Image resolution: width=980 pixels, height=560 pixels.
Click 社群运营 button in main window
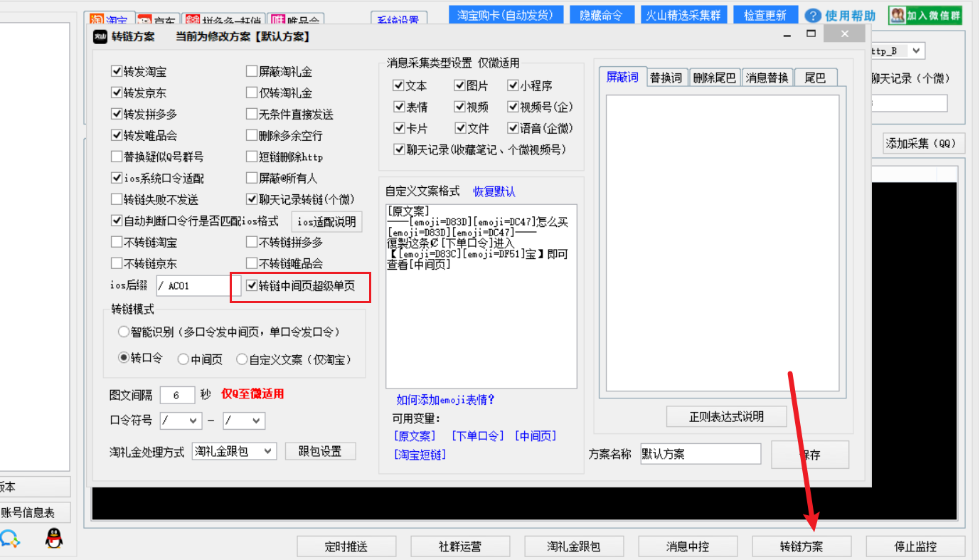point(460,546)
